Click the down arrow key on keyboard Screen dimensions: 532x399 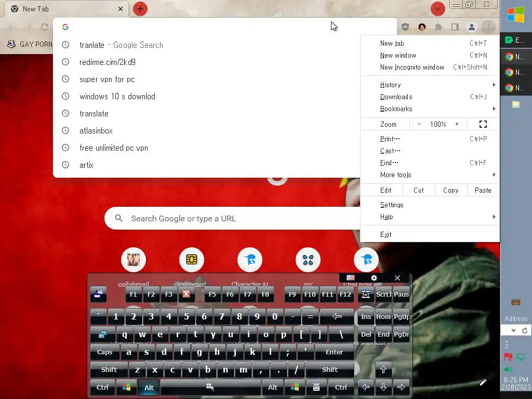click(x=383, y=388)
